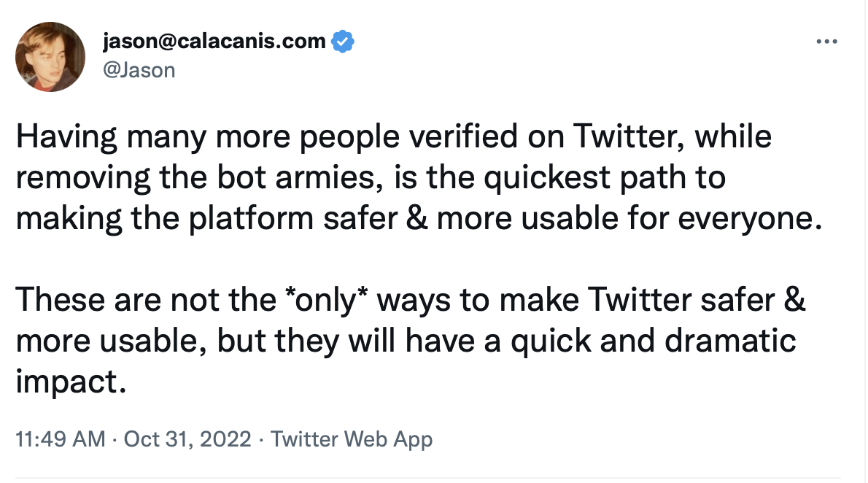
Task: Open the Twitter Web App source label
Action: tap(352, 439)
